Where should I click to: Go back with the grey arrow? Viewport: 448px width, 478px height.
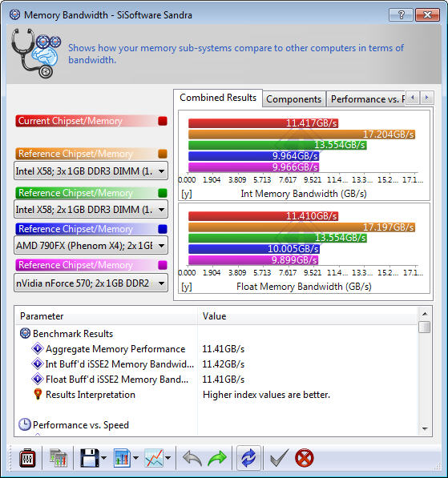point(192,458)
